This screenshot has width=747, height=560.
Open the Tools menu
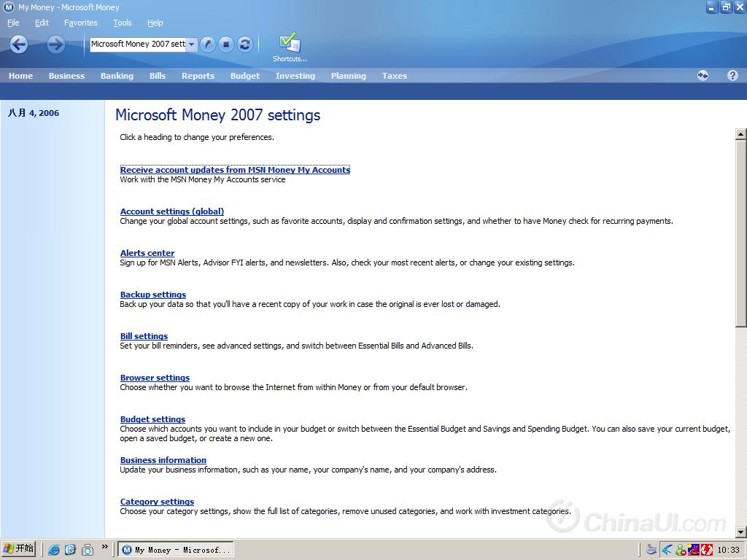123,23
